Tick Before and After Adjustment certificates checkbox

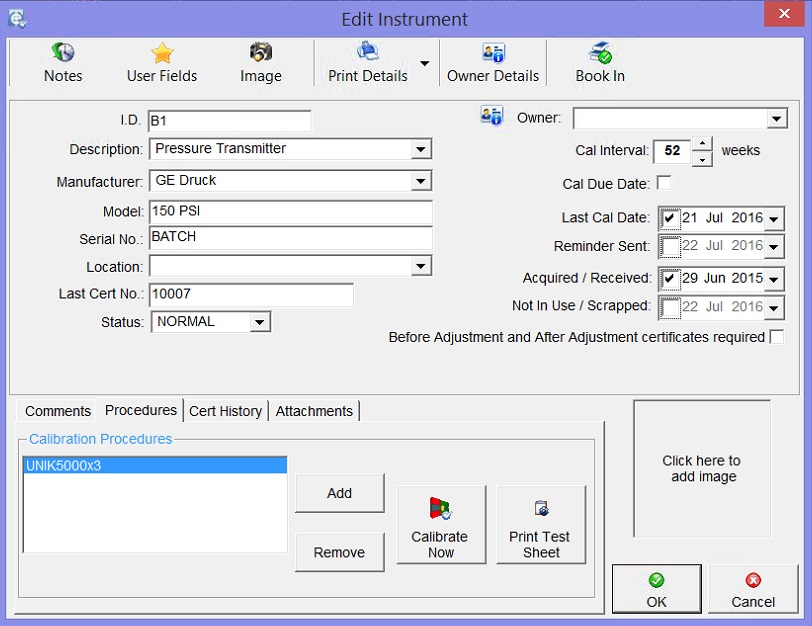click(777, 337)
